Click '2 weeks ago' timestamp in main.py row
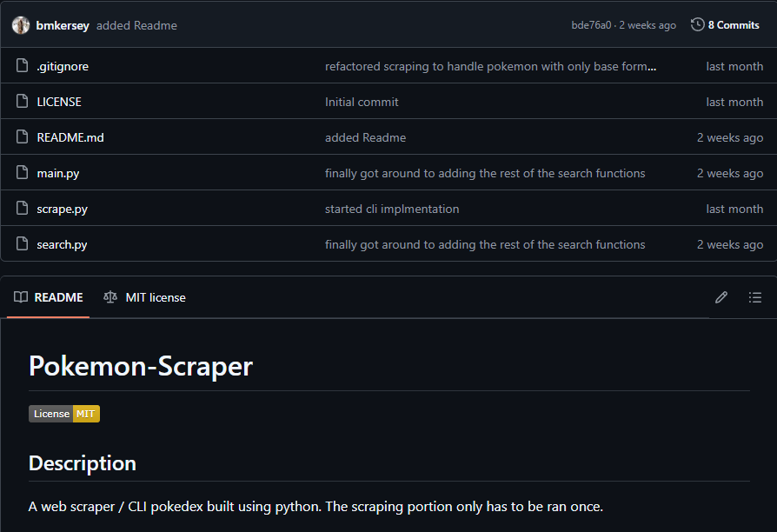Viewport: 777px width, 532px height. 730,174
